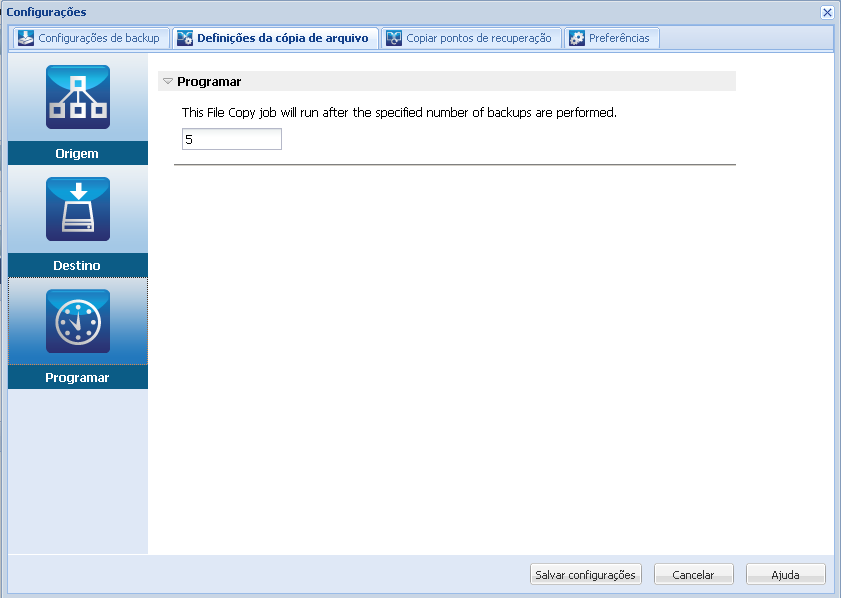
Task: Click the Preferências gear icon
Action: [x=577, y=38]
